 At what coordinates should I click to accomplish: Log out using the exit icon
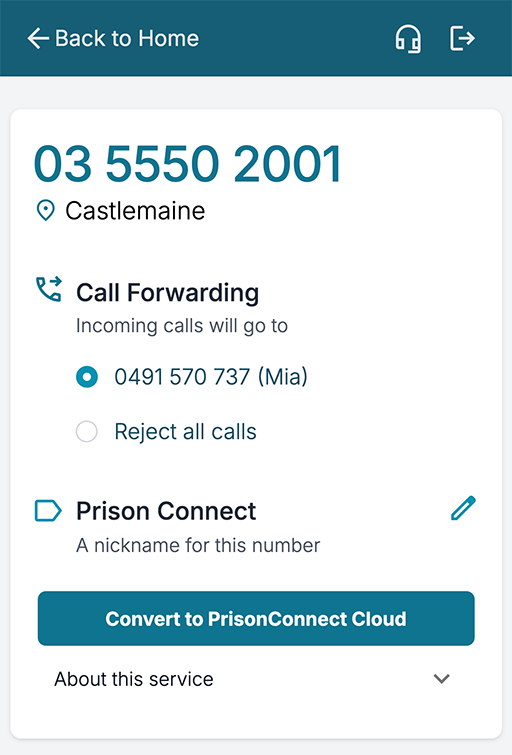462,39
